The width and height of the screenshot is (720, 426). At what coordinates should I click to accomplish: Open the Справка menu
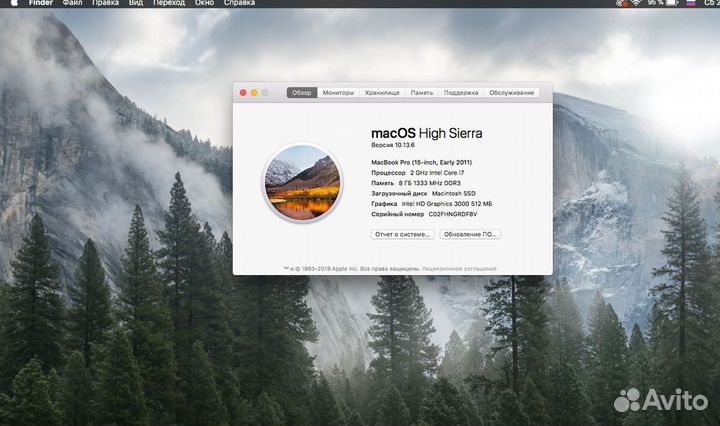[x=239, y=2]
